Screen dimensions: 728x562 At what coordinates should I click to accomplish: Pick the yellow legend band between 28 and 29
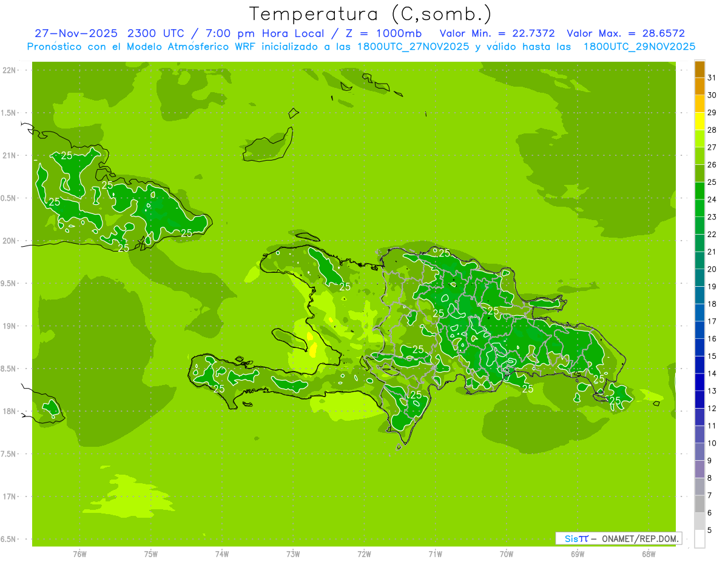click(699, 121)
